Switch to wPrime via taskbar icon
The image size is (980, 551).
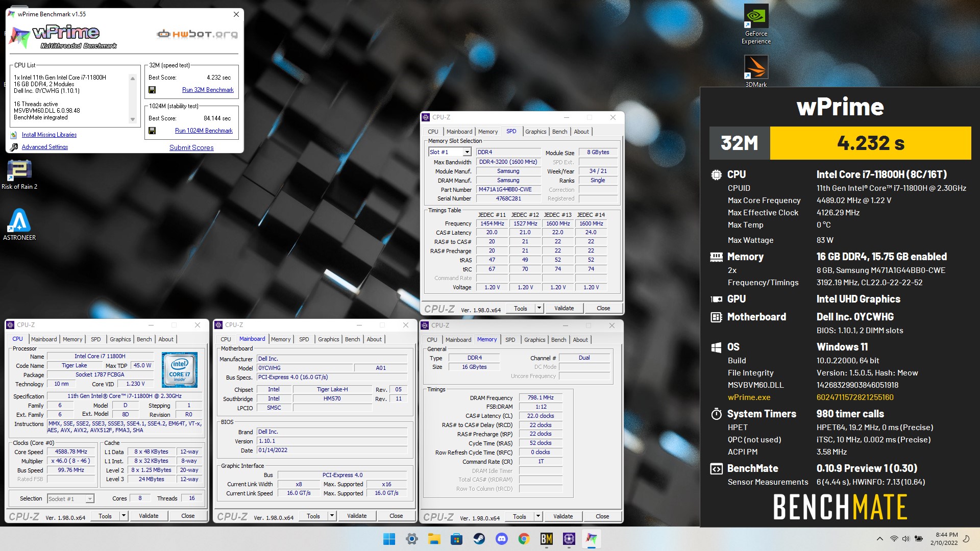(592, 539)
